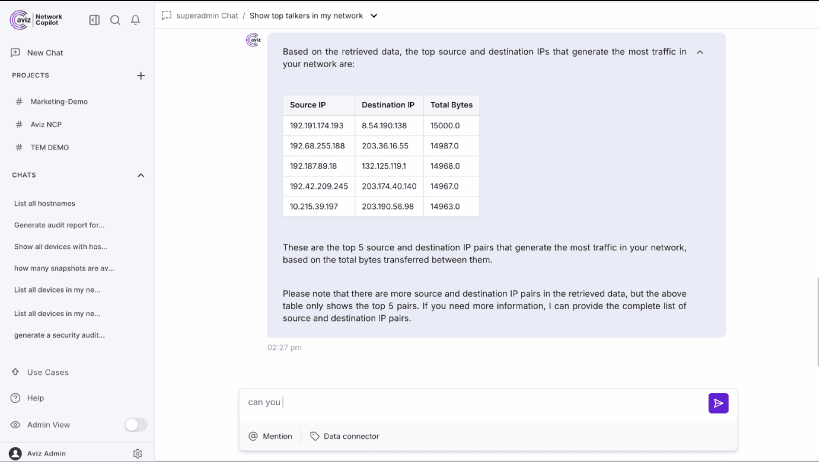Click the 02:27 pm timestamp
This screenshot has width=819, height=462.
(x=284, y=348)
